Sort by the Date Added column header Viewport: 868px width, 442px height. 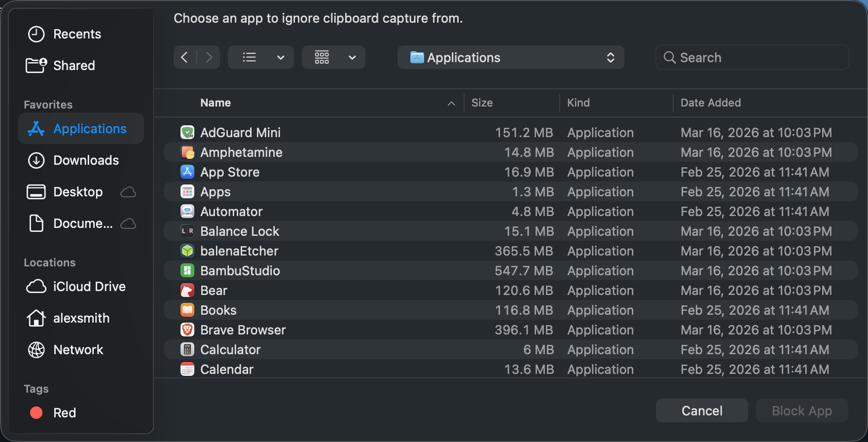coord(711,103)
